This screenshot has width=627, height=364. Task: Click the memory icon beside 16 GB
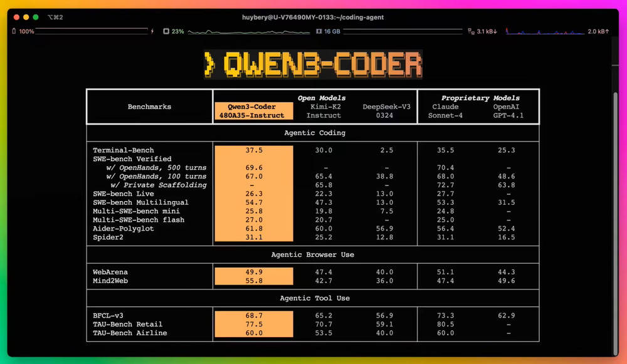pyautogui.click(x=319, y=31)
